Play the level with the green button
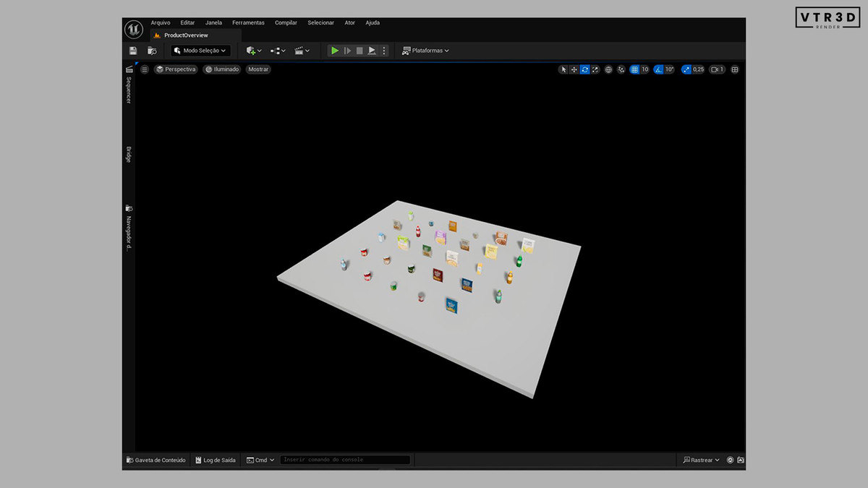 tap(334, 51)
